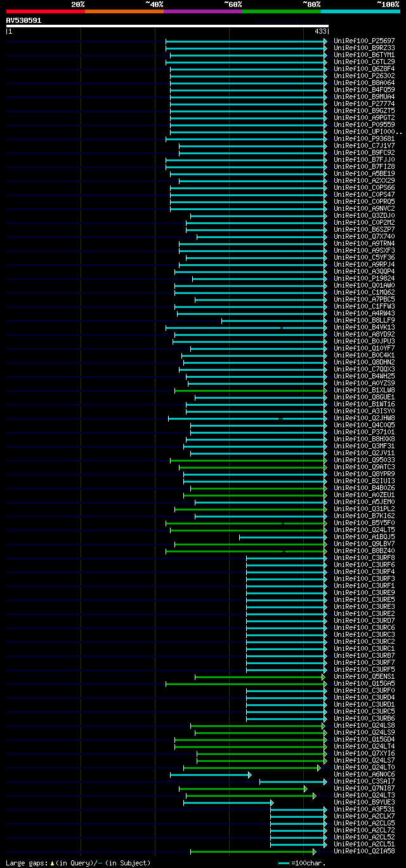Viewport: 406px width, 868px height.
Task: Open hit UniRef100_P26302
Action: tap(364, 76)
